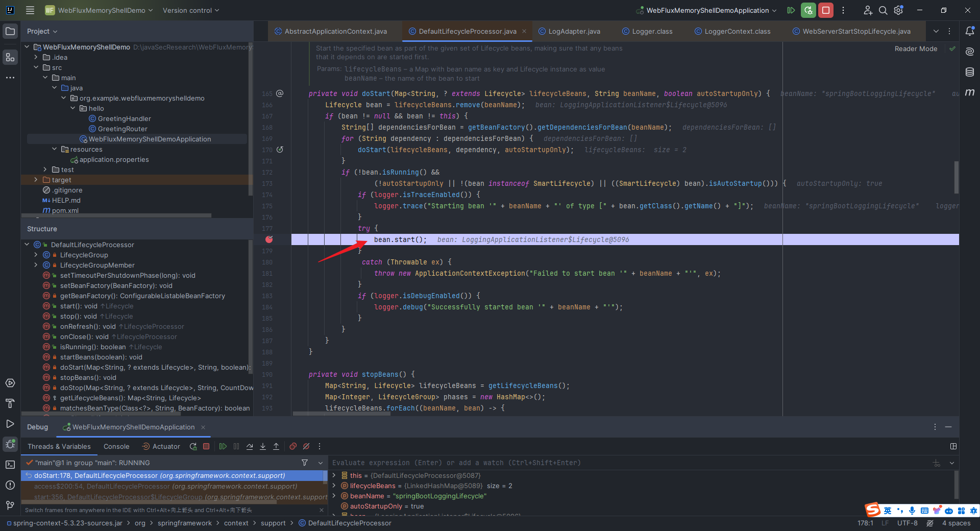This screenshot has width=980, height=531.
Task: Collapse the resources folder
Action: [x=55, y=149]
